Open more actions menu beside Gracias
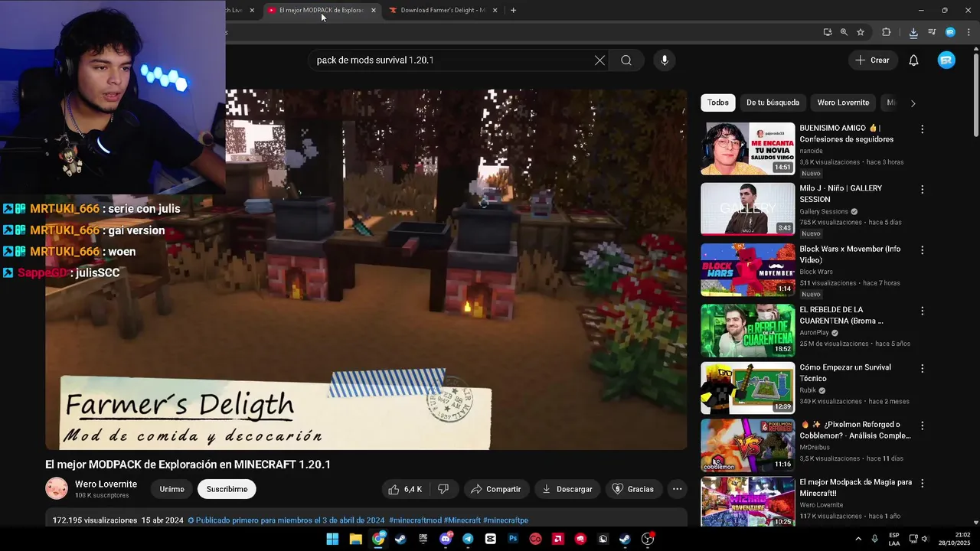The height and width of the screenshot is (551, 980). pos(677,489)
